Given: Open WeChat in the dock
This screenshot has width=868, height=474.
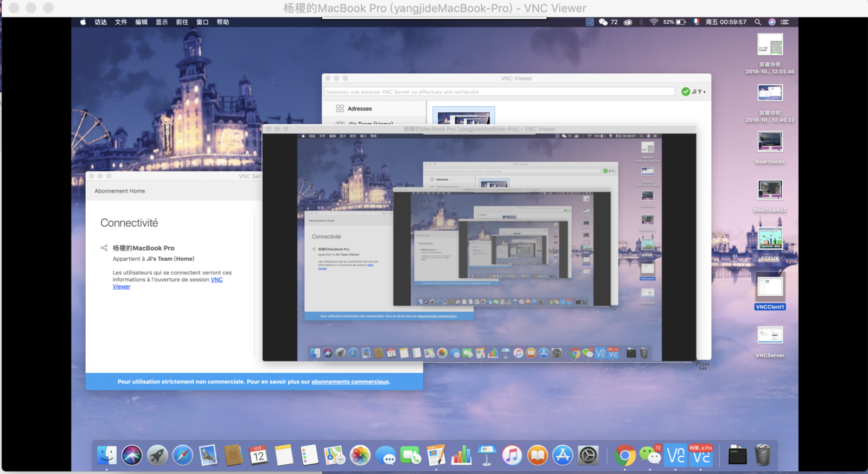Looking at the screenshot, I should pyautogui.click(x=650, y=456).
